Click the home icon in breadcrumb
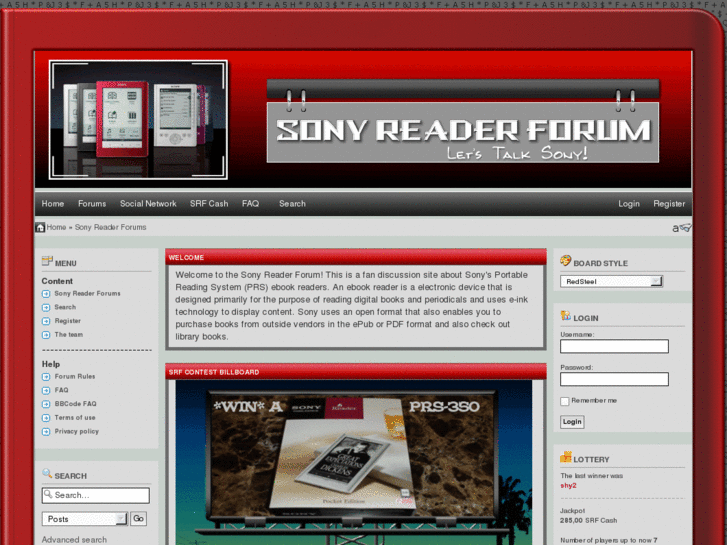The image size is (727, 545). 40,227
